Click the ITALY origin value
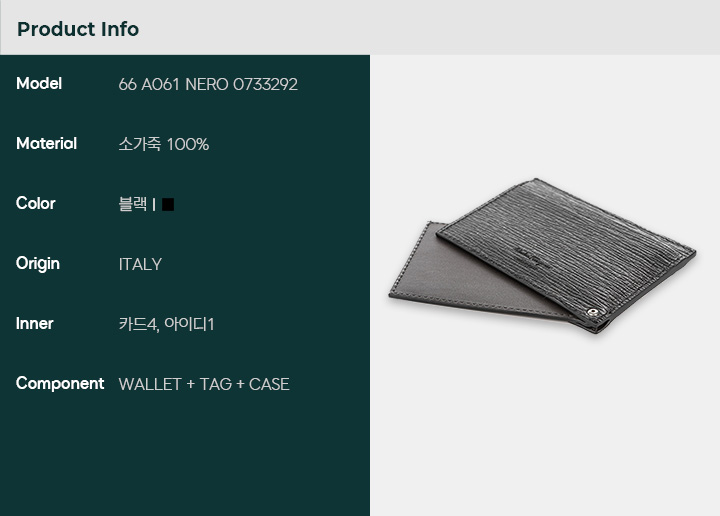Viewport: 720px width, 516px height. click(x=140, y=264)
